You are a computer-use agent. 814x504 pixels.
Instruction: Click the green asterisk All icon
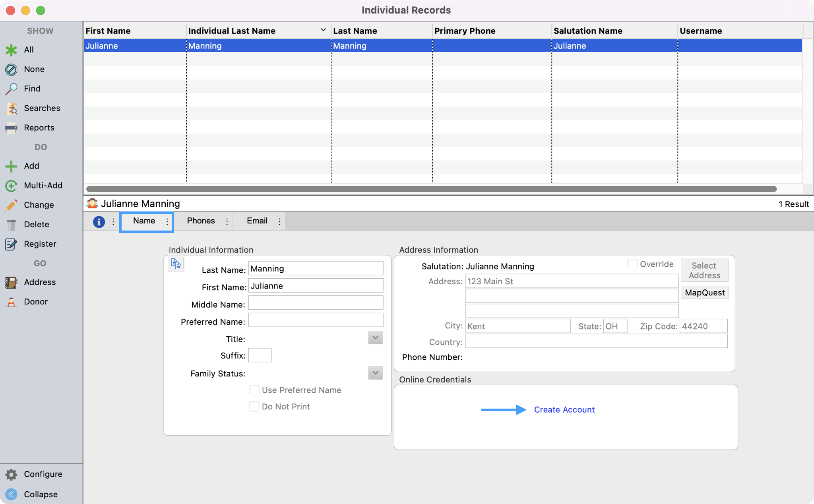tap(11, 50)
